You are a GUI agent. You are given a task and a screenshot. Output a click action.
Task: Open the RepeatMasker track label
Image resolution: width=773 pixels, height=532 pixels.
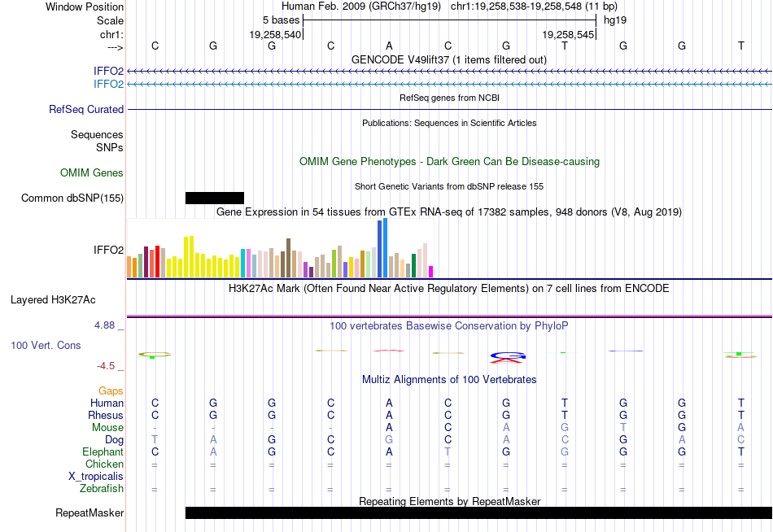click(x=90, y=512)
